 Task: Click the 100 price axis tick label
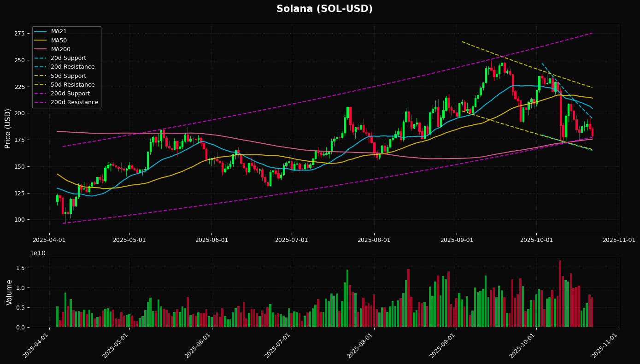[19, 220]
